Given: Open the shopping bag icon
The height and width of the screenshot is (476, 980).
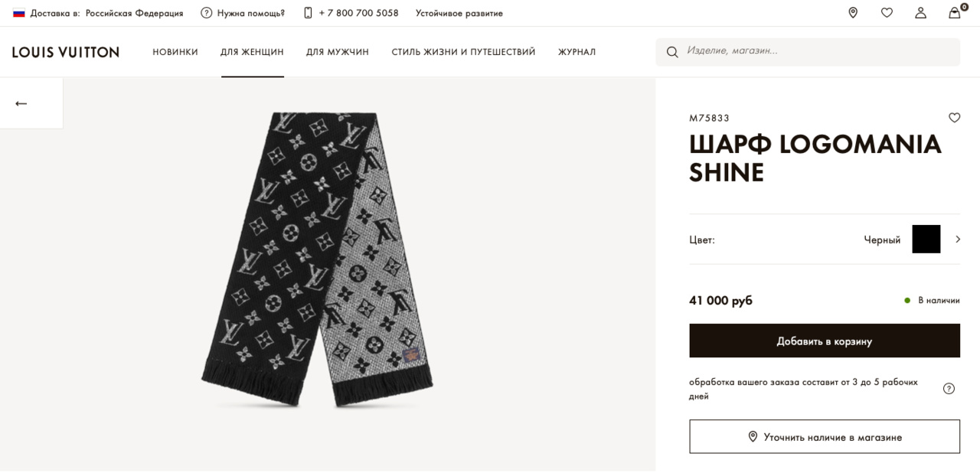Looking at the screenshot, I should (955, 12).
